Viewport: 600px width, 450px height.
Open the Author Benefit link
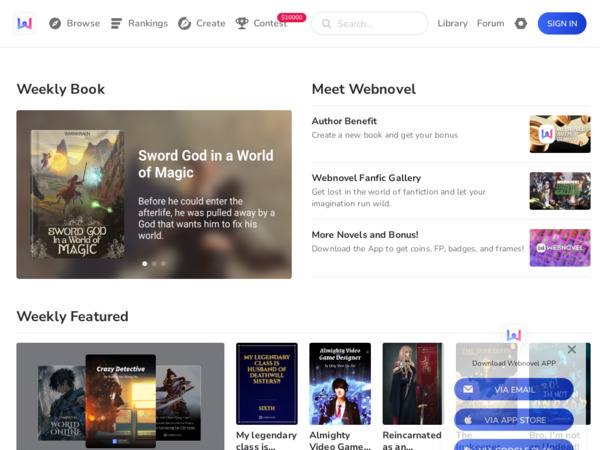(x=344, y=121)
